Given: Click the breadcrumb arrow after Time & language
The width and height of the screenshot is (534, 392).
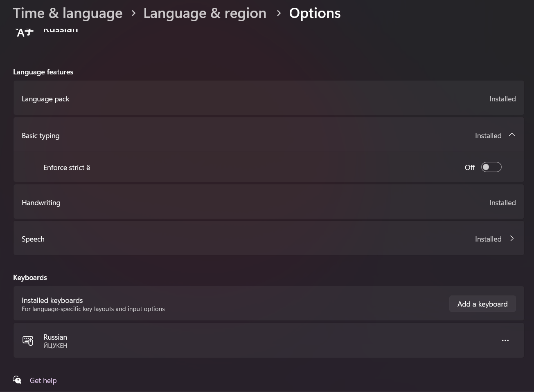Looking at the screenshot, I should (133, 13).
